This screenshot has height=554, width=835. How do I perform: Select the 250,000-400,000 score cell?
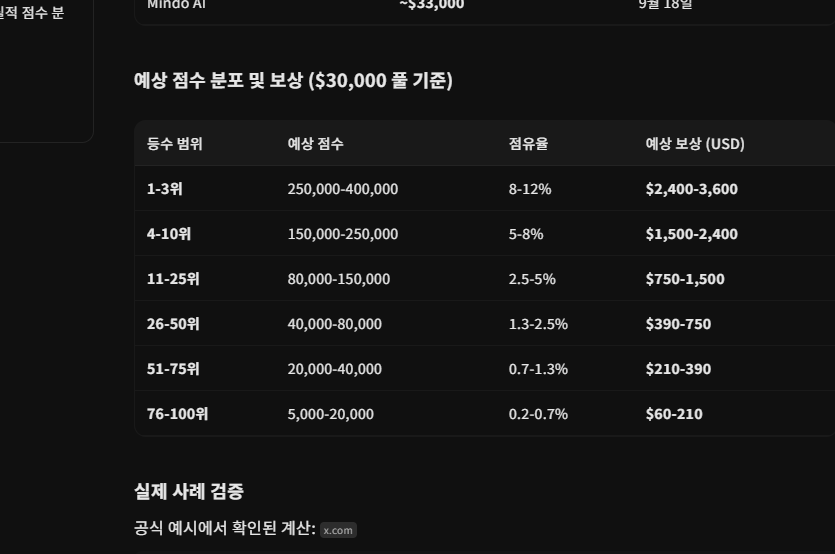[x=343, y=189]
